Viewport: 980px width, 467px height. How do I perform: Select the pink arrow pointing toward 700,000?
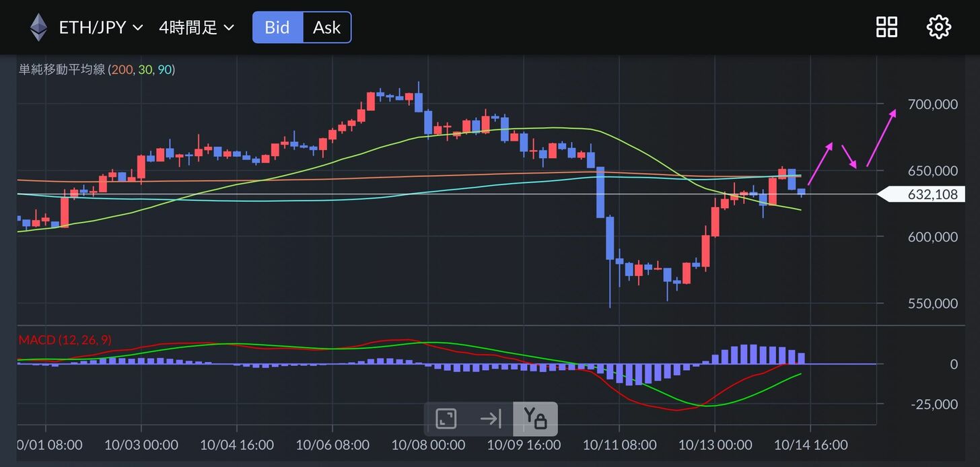881,138
